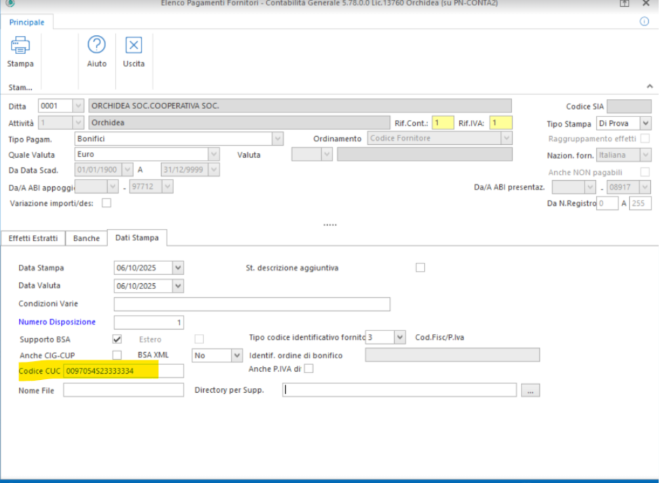Open the Aiuto help icon

click(x=97, y=45)
